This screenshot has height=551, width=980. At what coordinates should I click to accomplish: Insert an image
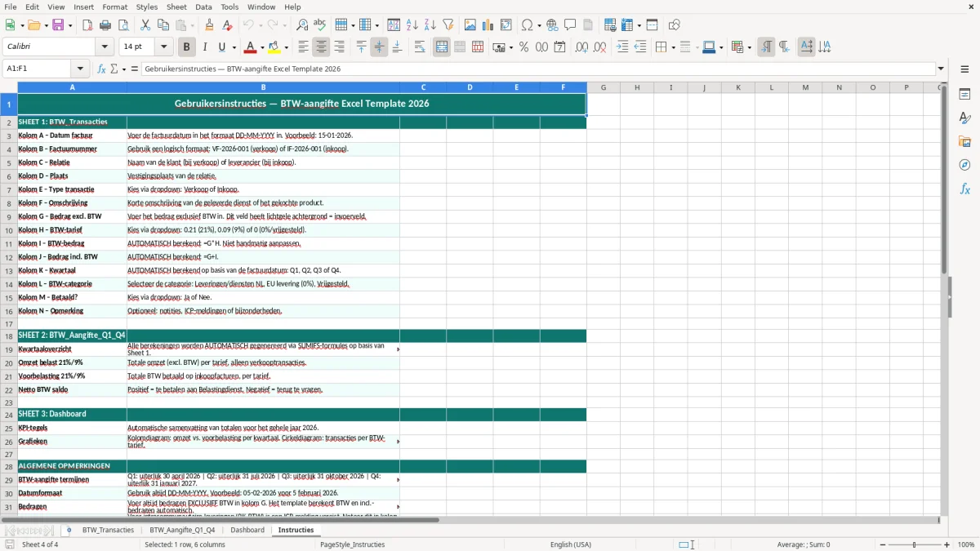point(470,25)
